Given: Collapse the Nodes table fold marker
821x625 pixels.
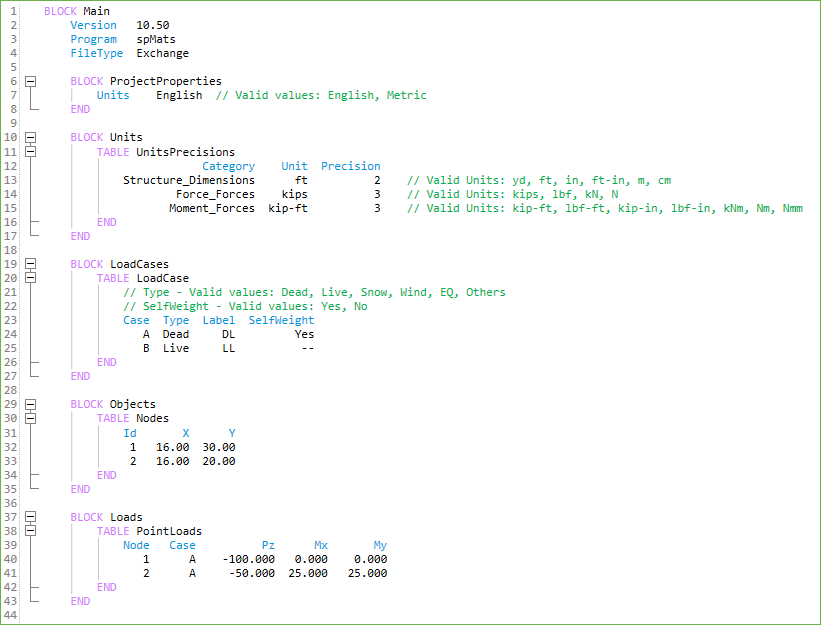Looking at the screenshot, I should click(31, 418).
